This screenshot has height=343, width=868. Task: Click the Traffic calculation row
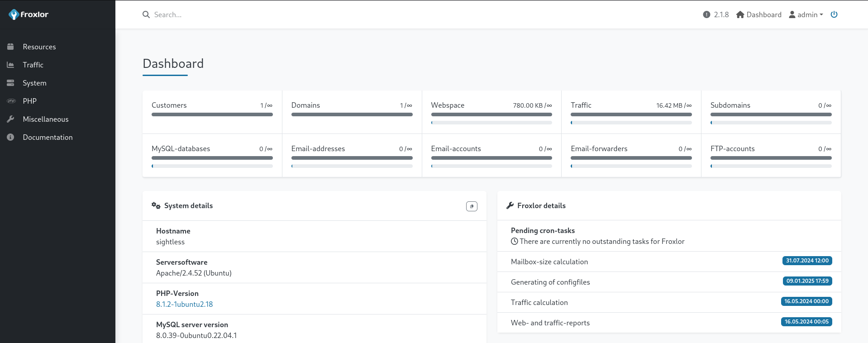669,302
